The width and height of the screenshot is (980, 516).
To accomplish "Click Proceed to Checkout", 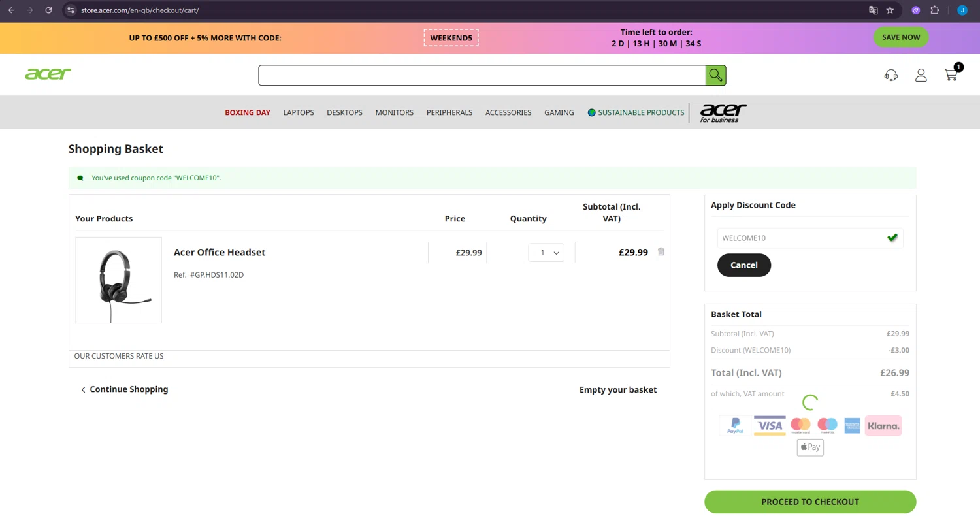I will coord(810,502).
